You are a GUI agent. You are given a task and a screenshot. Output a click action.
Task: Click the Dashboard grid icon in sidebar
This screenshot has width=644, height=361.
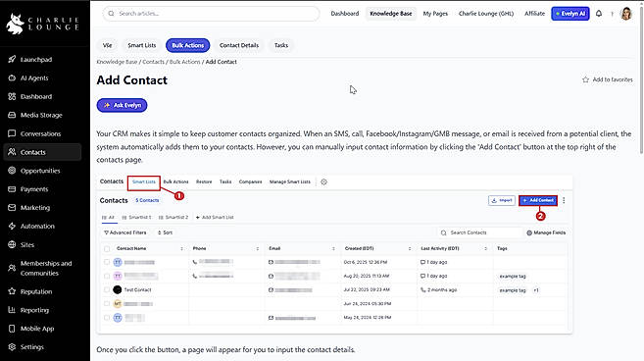12,96
